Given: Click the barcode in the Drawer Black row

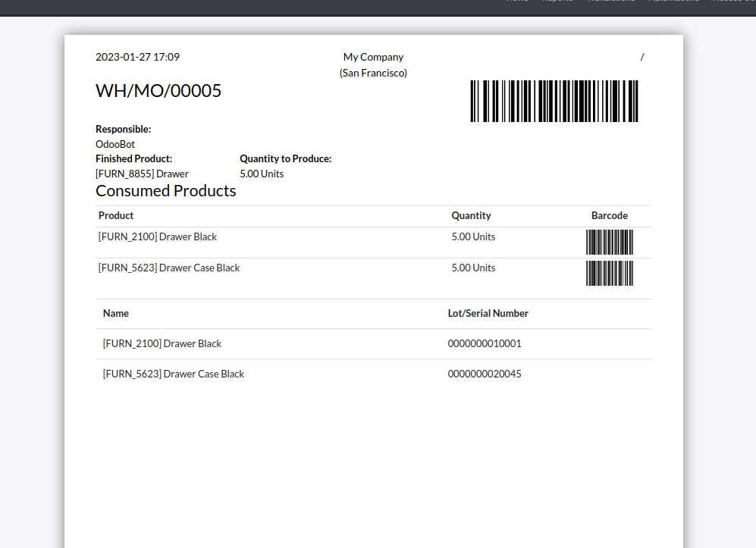Looking at the screenshot, I should (x=610, y=242).
